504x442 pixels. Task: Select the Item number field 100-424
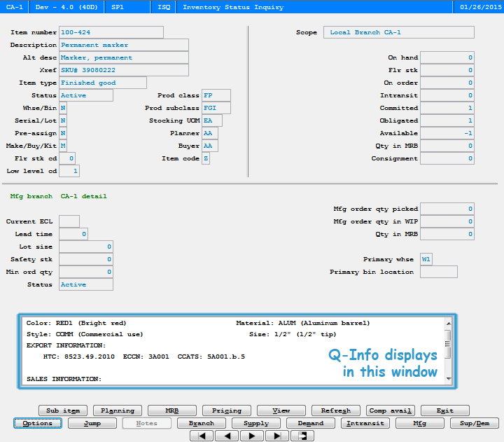pos(111,32)
